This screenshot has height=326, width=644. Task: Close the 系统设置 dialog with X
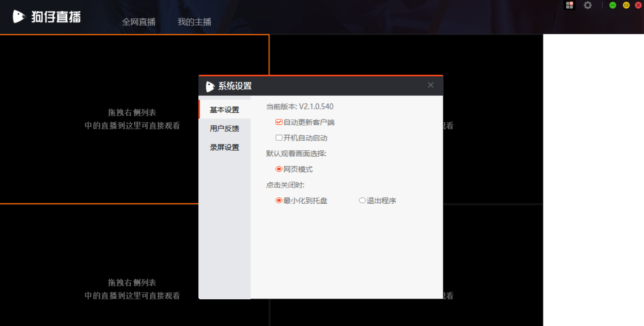pos(431,85)
